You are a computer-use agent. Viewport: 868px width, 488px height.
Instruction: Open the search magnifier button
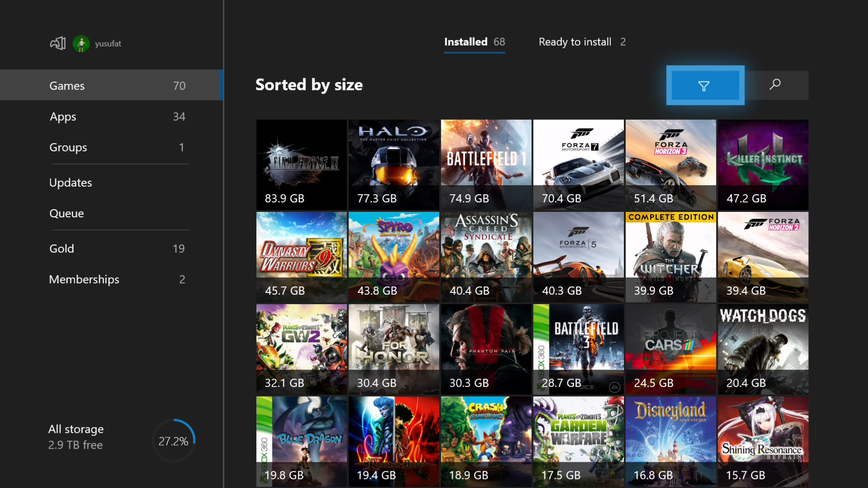(775, 85)
